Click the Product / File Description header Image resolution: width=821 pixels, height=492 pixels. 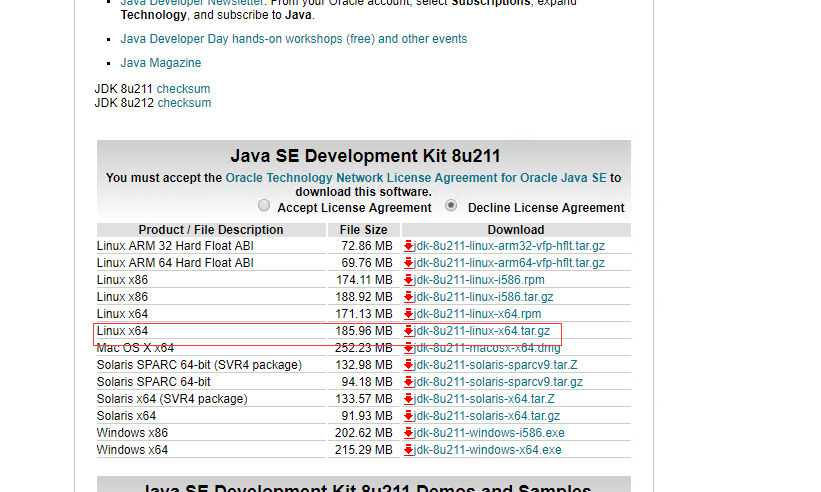click(211, 230)
